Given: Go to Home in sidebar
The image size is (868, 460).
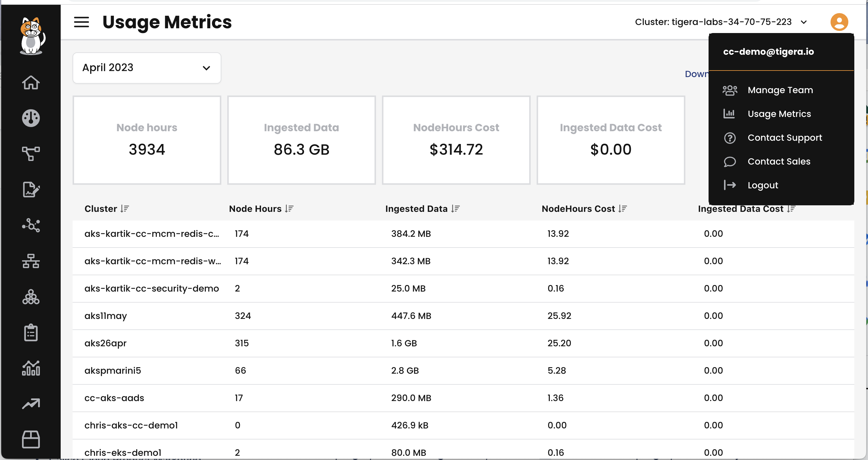Looking at the screenshot, I should click(x=31, y=82).
